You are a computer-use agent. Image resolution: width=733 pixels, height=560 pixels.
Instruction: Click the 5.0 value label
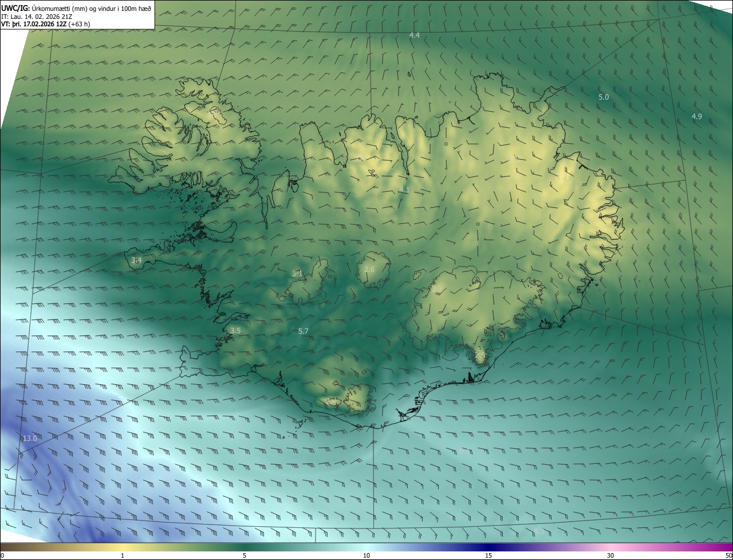(x=604, y=97)
